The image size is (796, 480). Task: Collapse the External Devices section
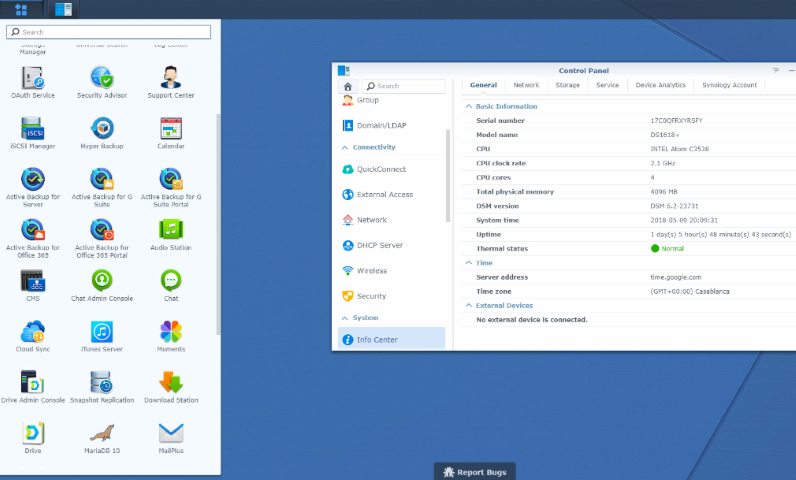(469, 305)
